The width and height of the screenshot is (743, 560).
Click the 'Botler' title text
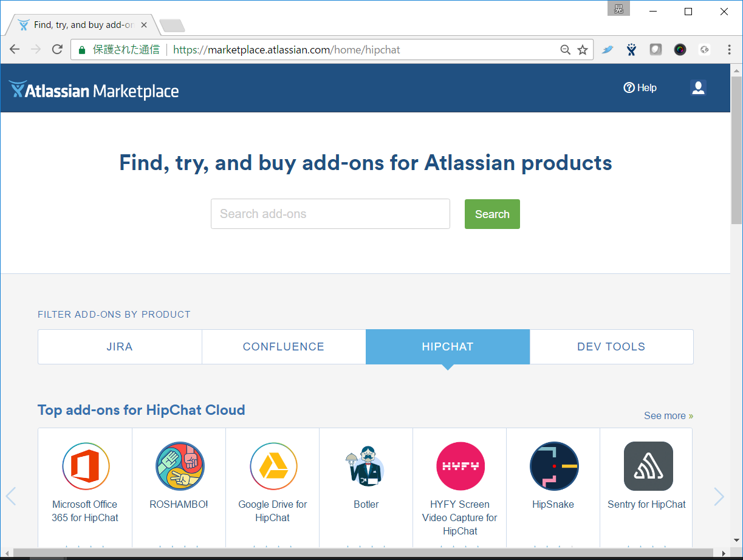[x=366, y=504]
